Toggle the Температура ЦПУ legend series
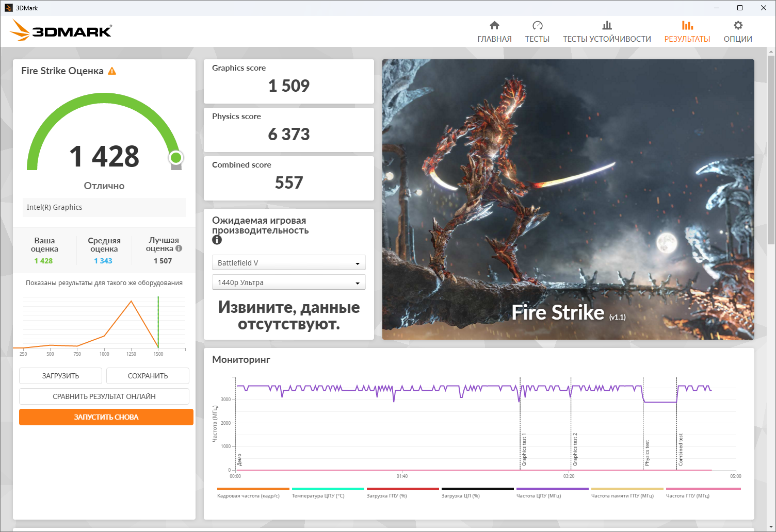 (318, 495)
